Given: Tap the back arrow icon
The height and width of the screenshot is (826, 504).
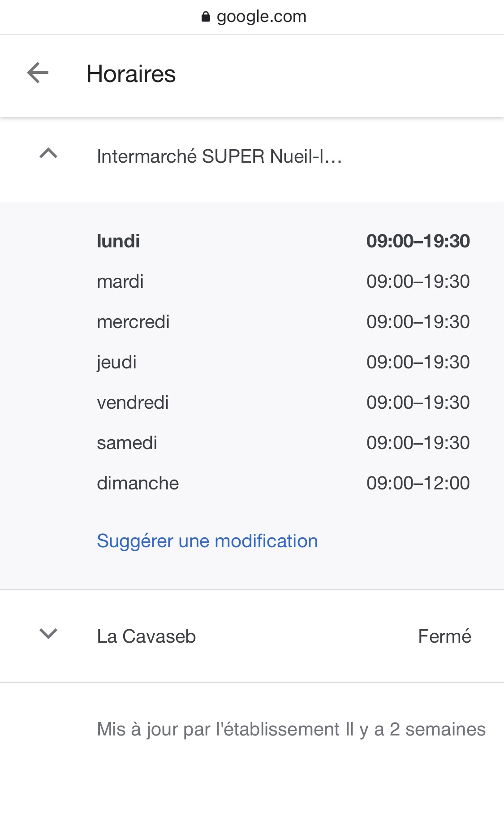Looking at the screenshot, I should pyautogui.click(x=38, y=73).
